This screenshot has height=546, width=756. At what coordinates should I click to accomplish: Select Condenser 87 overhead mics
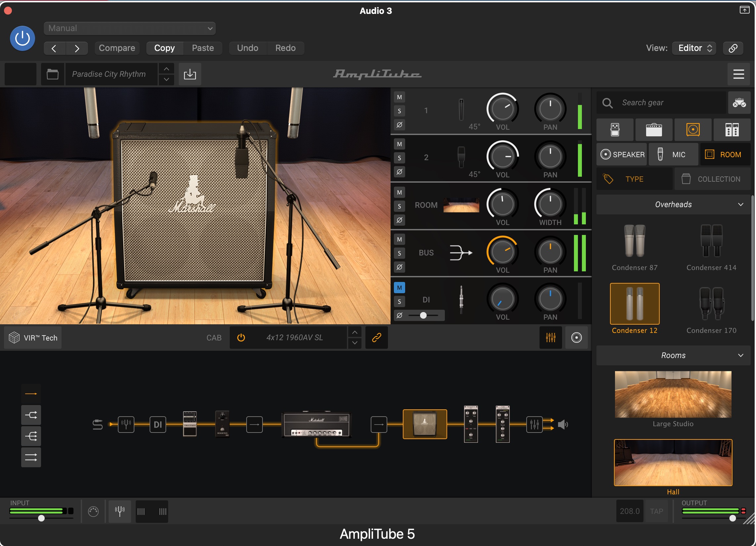tap(635, 247)
